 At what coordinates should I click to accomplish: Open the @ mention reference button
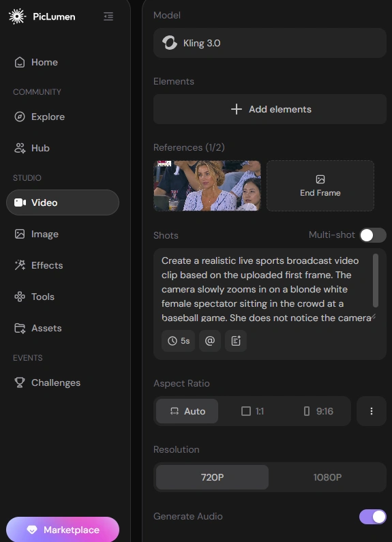coord(210,341)
